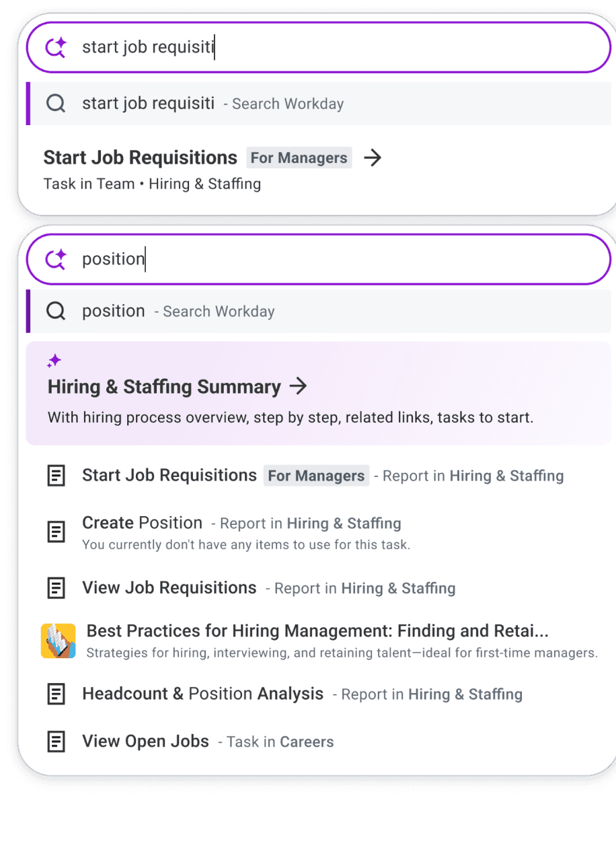Click document icon beside Headcount & Position Analysis
Image resolution: width=616 pixels, height=864 pixels.
(x=56, y=694)
